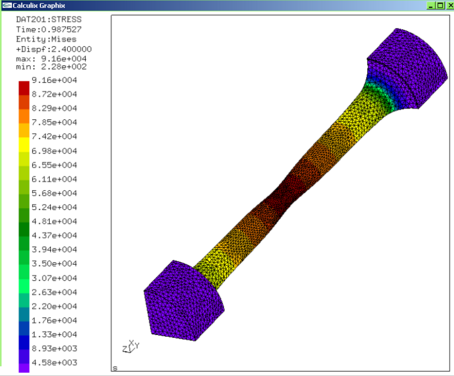Click the small 's' mark in viewport corner

115,368
